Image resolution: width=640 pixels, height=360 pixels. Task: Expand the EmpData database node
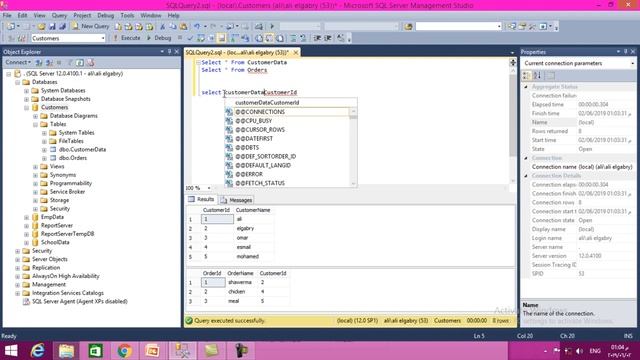click(x=27, y=217)
